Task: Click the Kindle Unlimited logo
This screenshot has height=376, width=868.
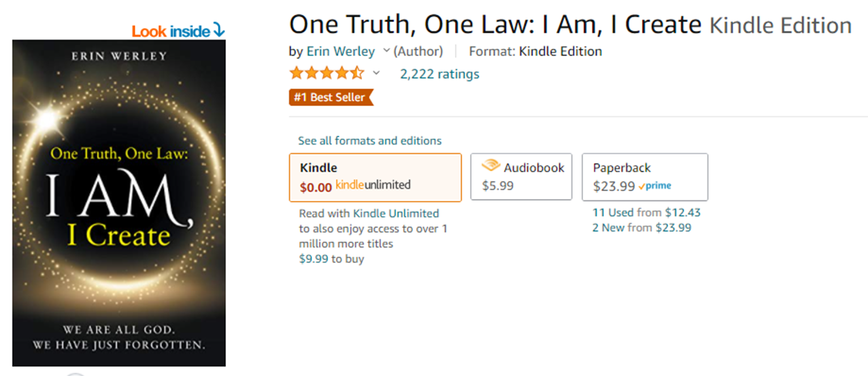Action: (x=373, y=185)
